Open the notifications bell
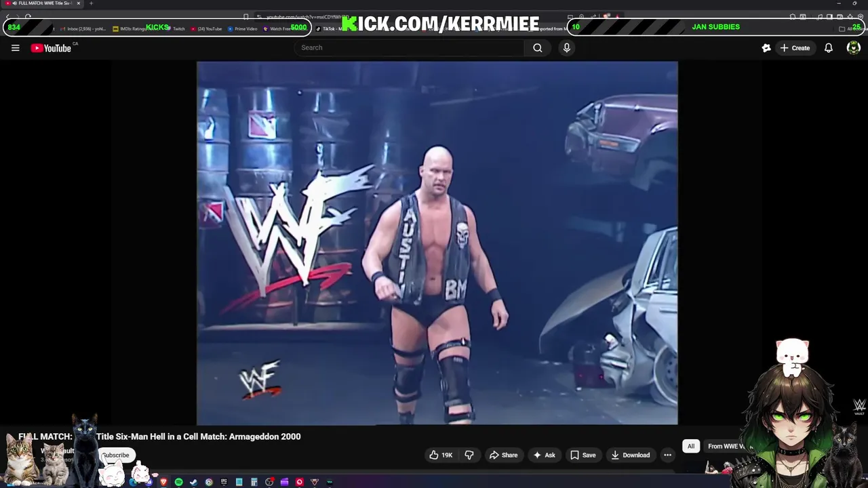Screen dimensions: 868x488 829,48
